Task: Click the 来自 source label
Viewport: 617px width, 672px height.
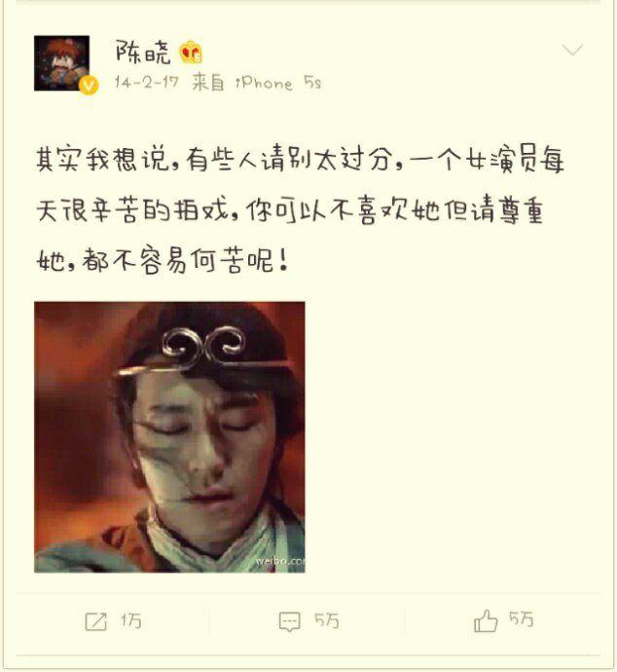Action: [x=207, y=82]
